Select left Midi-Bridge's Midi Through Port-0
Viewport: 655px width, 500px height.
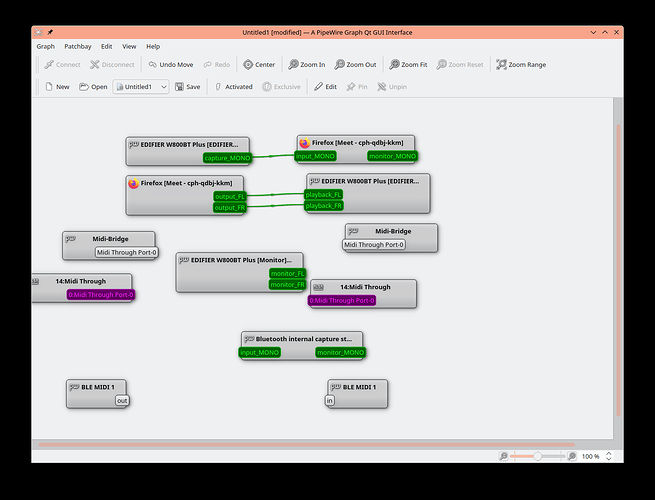click(127, 252)
